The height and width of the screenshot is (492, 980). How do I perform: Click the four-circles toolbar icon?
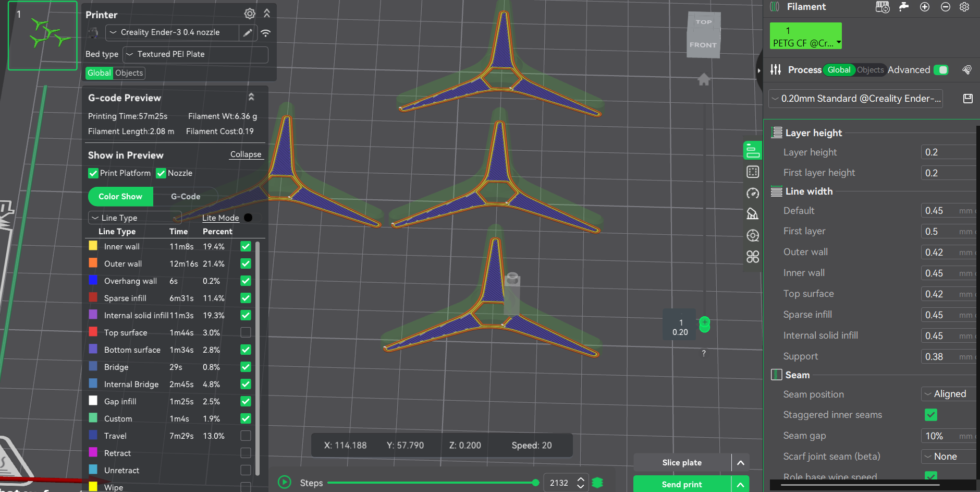tap(753, 257)
